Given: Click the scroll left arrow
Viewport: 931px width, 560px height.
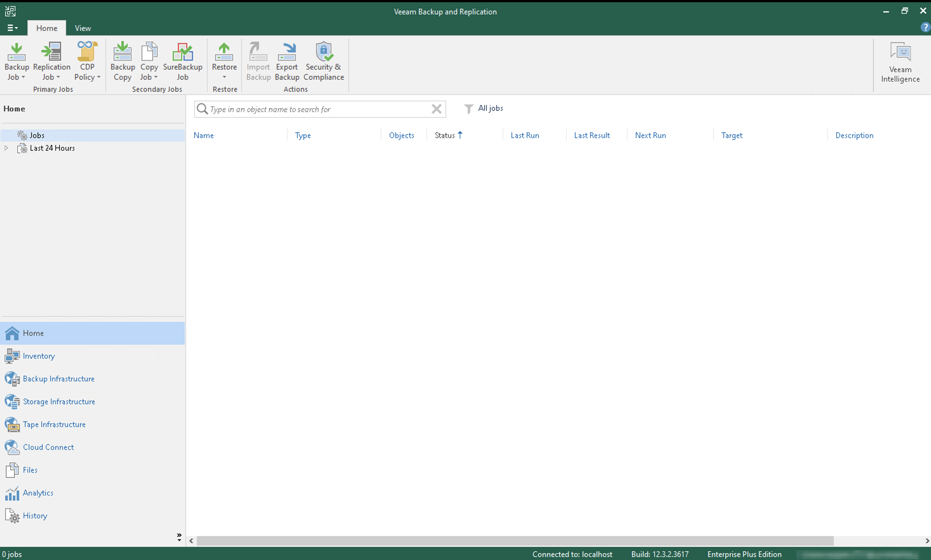Looking at the screenshot, I should click(x=191, y=541).
